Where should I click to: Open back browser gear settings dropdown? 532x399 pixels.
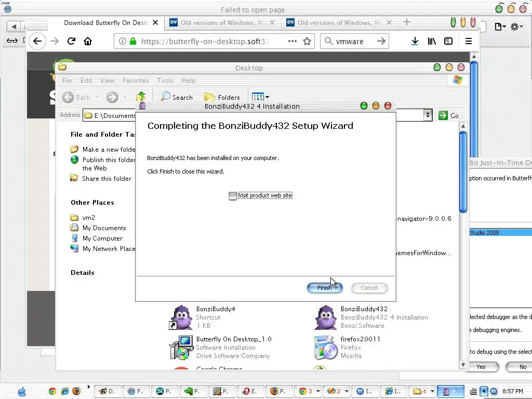[517, 26]
